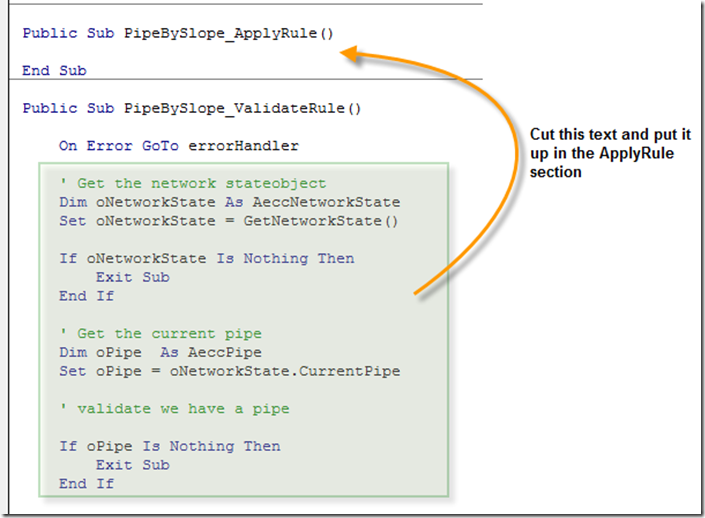Click the Set oPipe = oNetworkState.CurrentPipe line

pyautogui.click(x=229, y=371)
